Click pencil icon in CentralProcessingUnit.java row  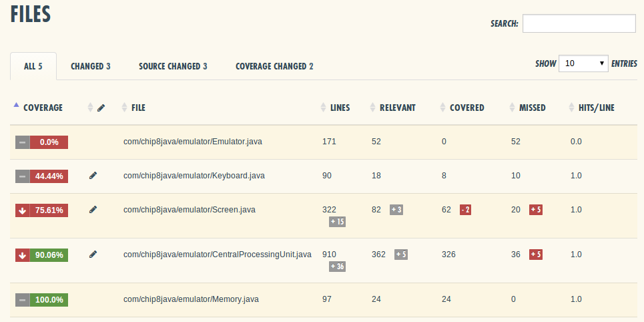tap(93, 254)
